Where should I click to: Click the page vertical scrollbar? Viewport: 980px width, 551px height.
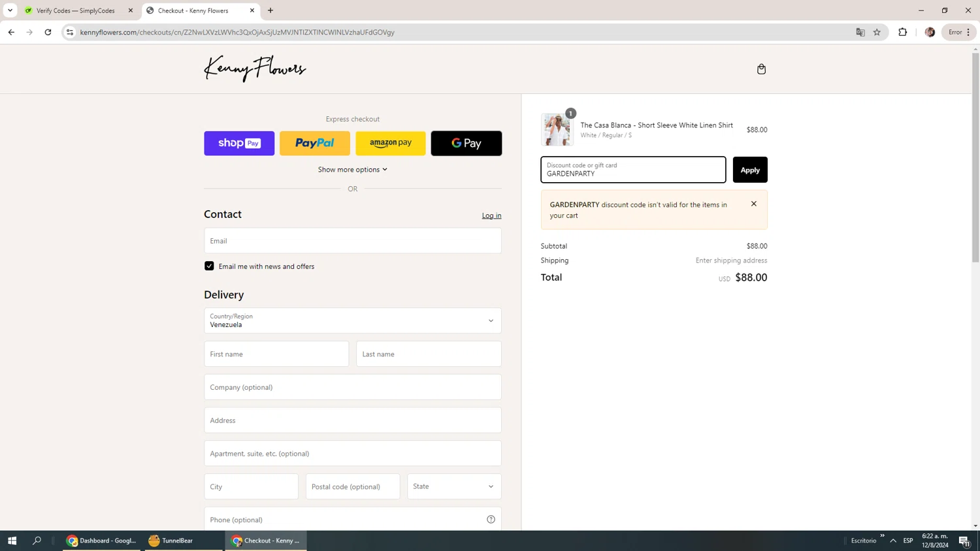click(975, 157)
